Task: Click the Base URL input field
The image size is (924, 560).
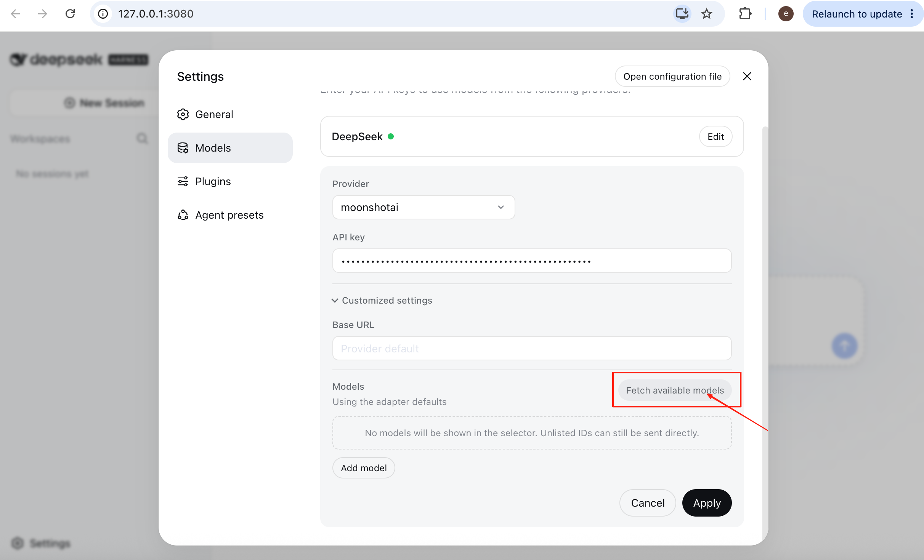Action: (x=532, y=348)
